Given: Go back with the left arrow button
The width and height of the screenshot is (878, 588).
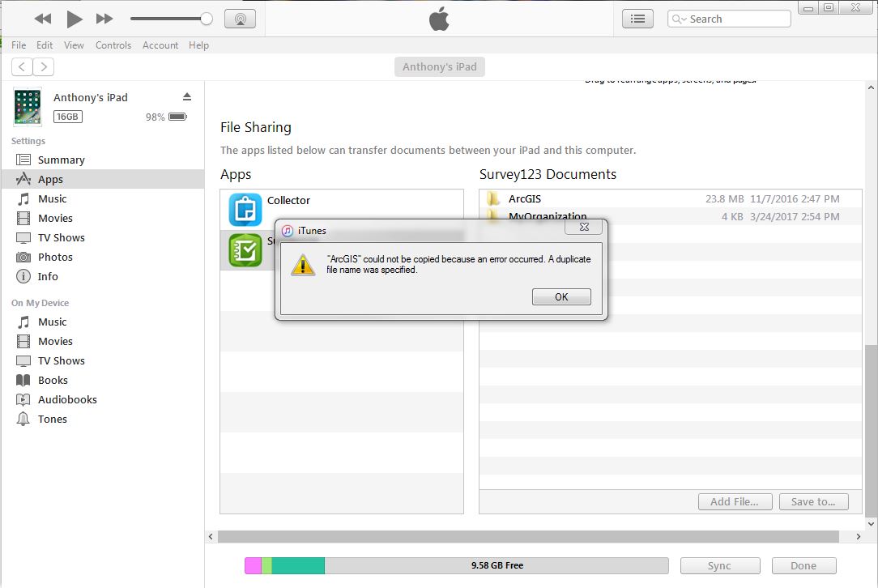Looking at the screenshot, I should 22,66.
